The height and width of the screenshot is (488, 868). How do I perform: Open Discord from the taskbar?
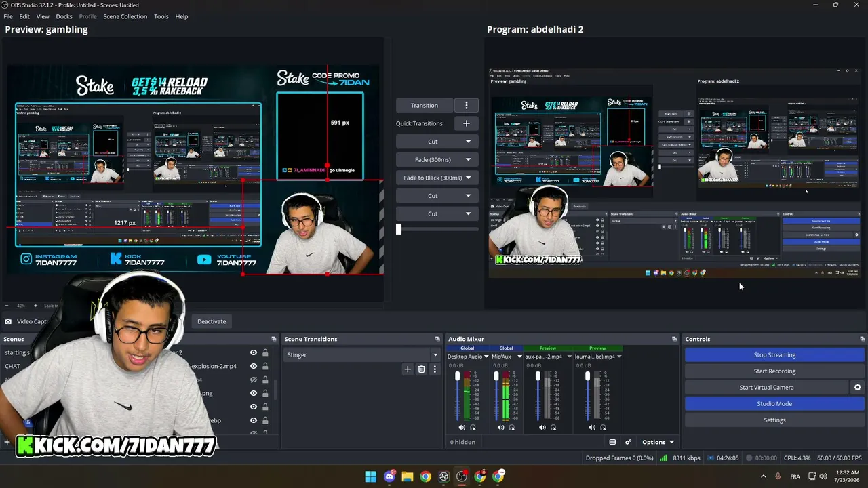coord(389,476)
